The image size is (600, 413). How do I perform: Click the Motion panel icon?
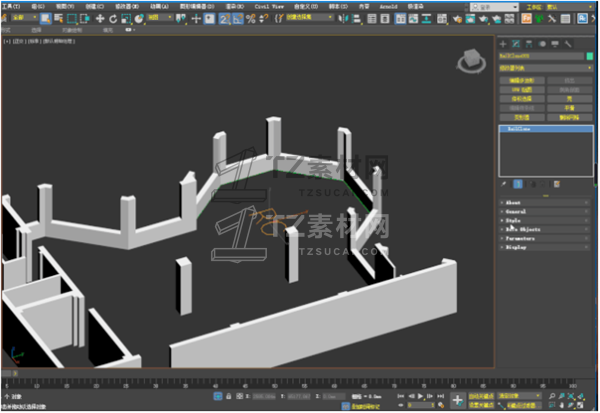click(x=542, y=44)
